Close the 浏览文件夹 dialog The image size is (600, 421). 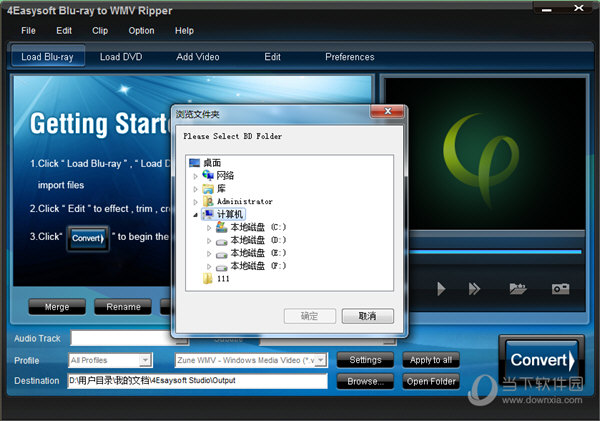(x=387, y=111)
